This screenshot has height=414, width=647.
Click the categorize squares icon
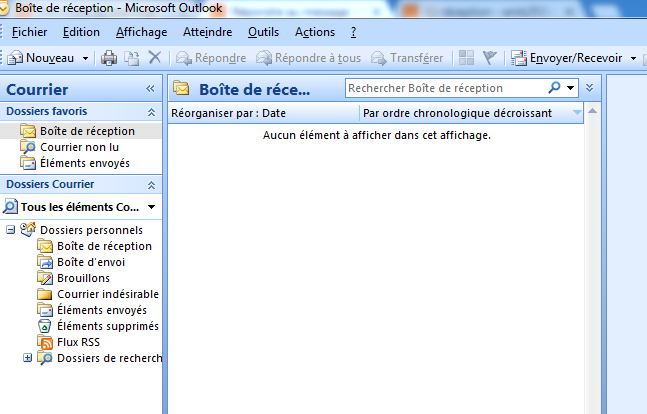pyautogui.click(x=467, y=58)
